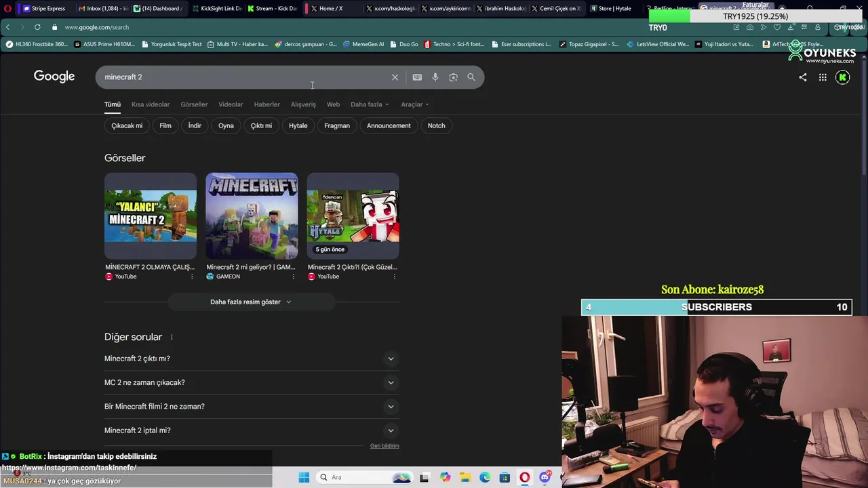868x488 pixels.
Task: Start voice search with the microphone icon
Action: [435, 77]
